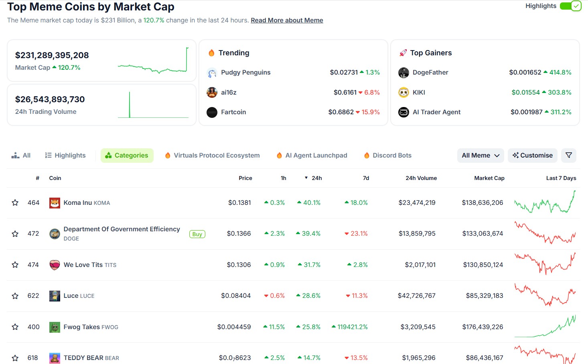The image size is (588, 364).
Task: Click TEDDY BEAR coin logo
Action: (x=55, y=358)
